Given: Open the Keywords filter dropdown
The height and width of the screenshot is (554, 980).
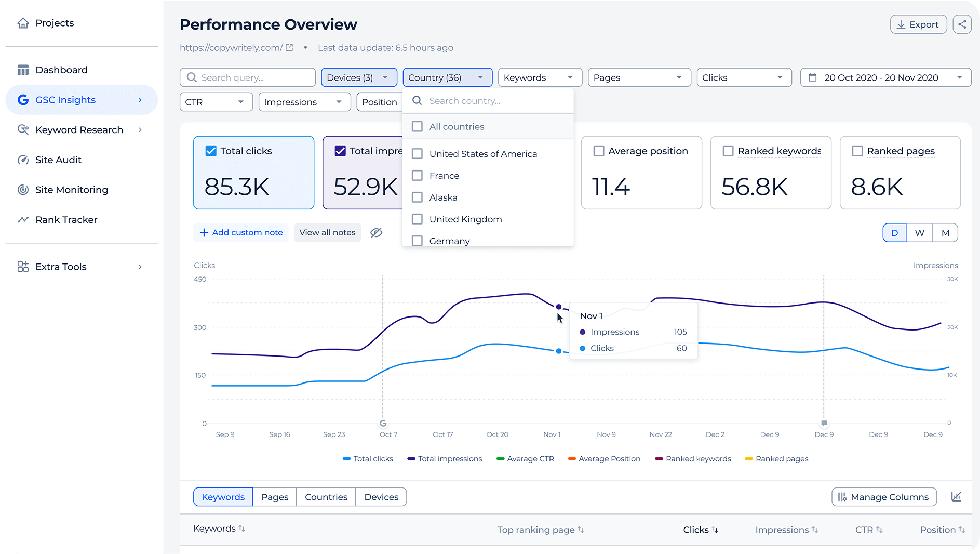Looking at the screenshot, I should pyautogui.click(x=540, y=77).
